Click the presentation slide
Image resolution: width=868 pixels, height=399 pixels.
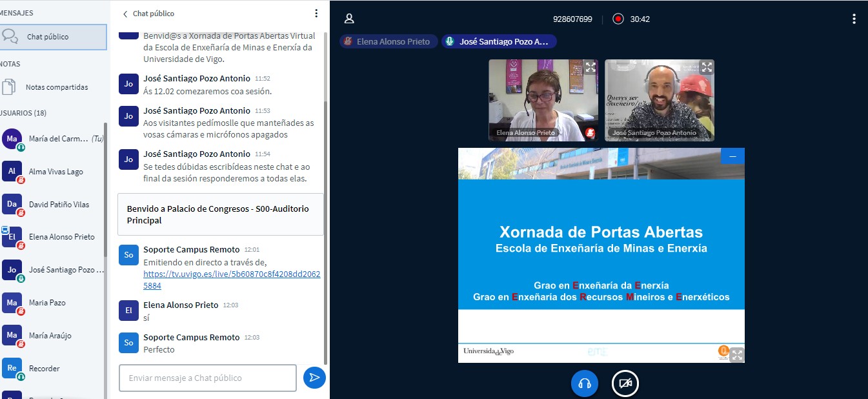(601, 255)
